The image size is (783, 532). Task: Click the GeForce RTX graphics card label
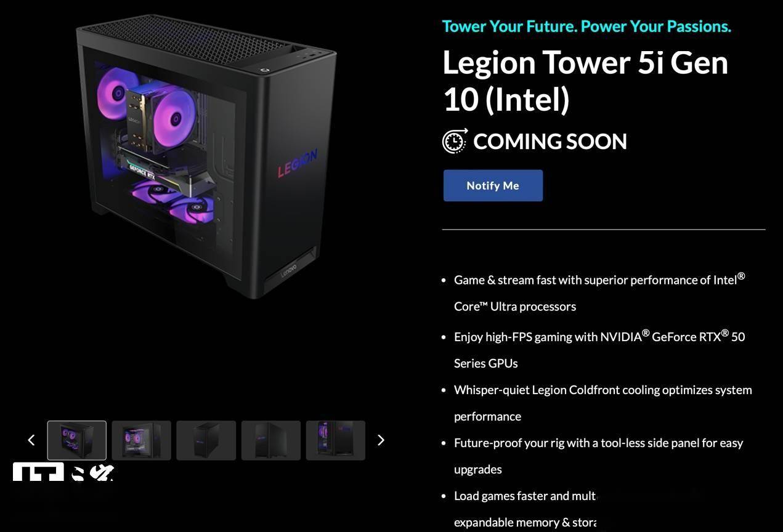pos(143,169)
